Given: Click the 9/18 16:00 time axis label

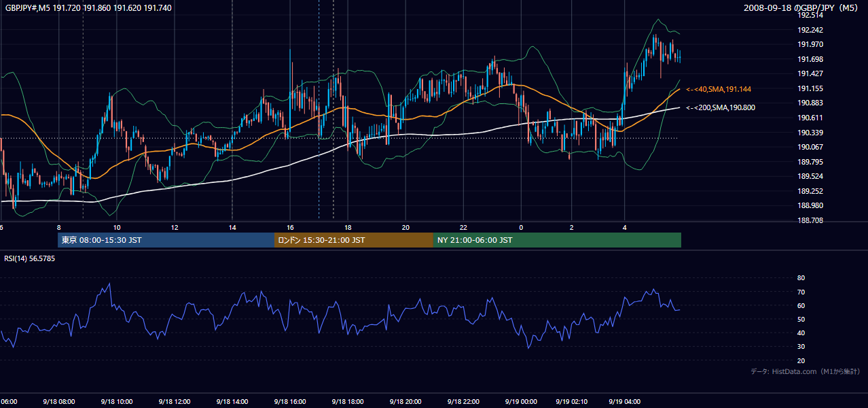Looking at the screenshot, I should 290,402.
